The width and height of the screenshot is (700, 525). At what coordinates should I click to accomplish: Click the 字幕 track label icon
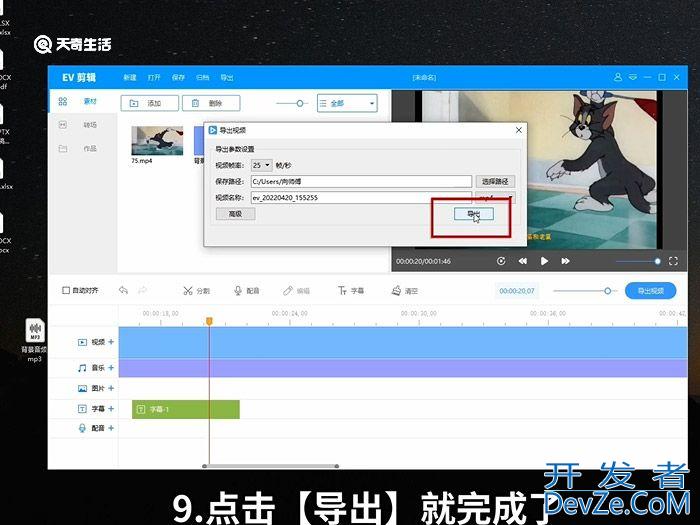(x=83, y=408)
